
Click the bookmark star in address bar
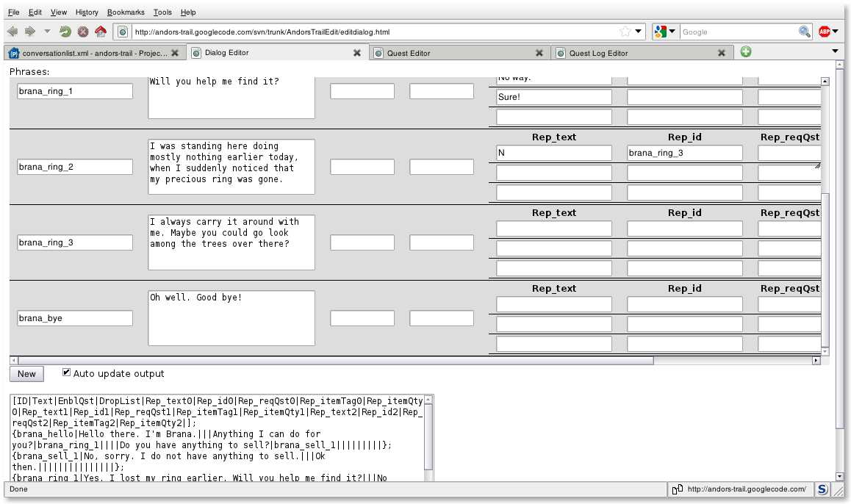pos(625,32)
